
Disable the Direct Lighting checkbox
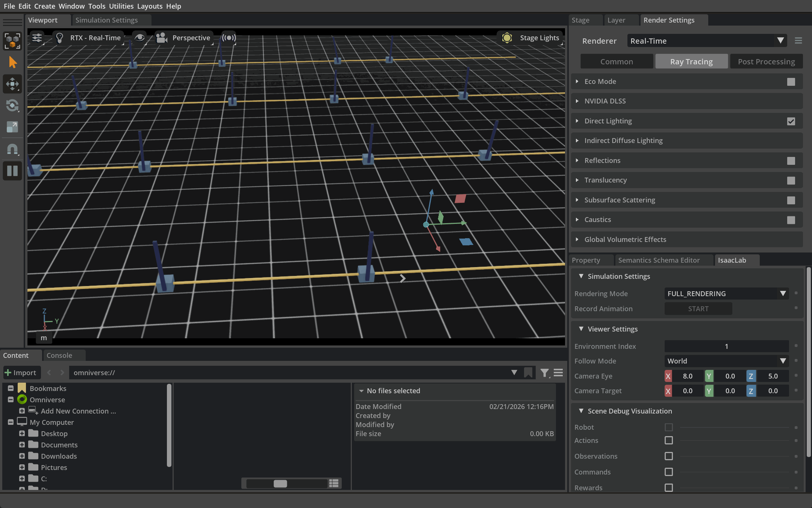pyautogui.click(x=791, y=121)
